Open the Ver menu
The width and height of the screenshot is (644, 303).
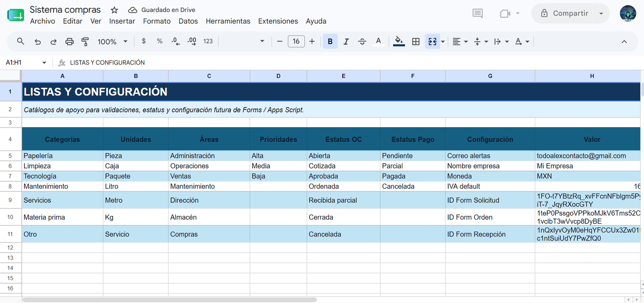coord(96,21)
